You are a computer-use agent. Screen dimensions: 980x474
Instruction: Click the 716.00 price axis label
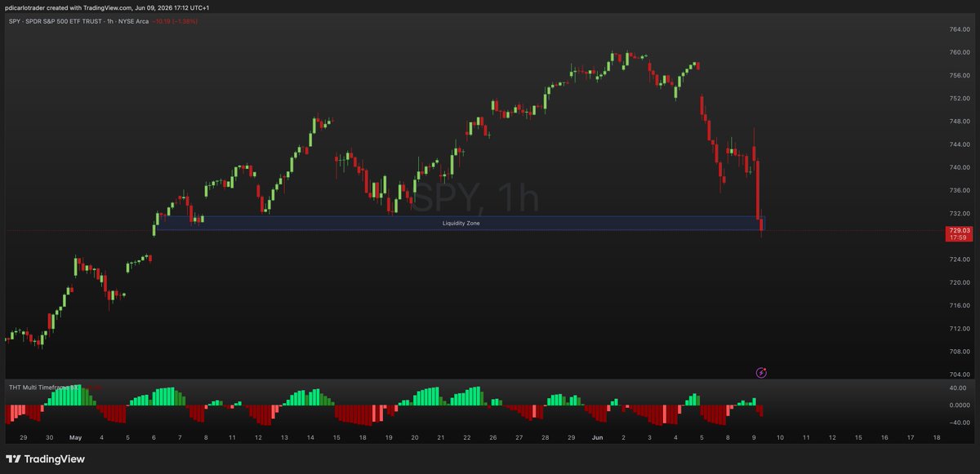(x=959, y=305)
